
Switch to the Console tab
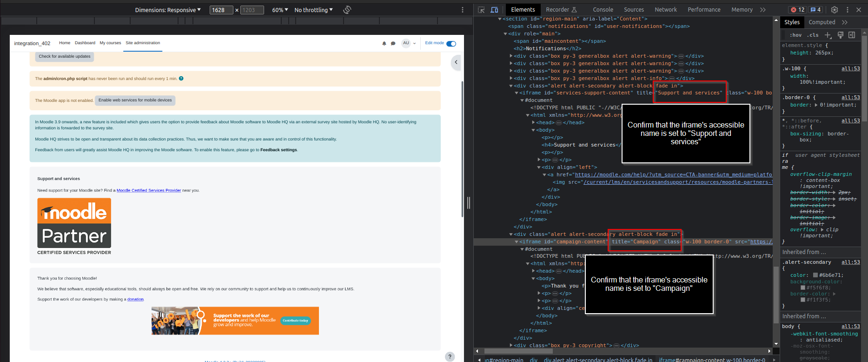(x=603, y=10)
